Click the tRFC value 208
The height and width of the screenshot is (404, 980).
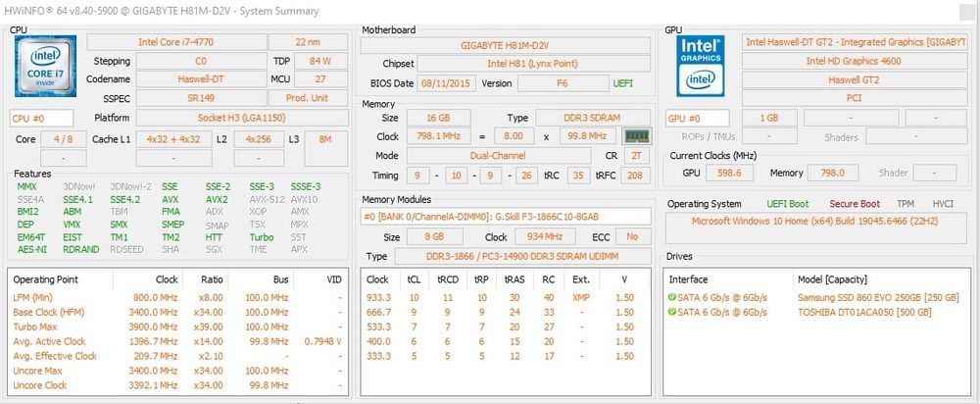pos(635,176)
